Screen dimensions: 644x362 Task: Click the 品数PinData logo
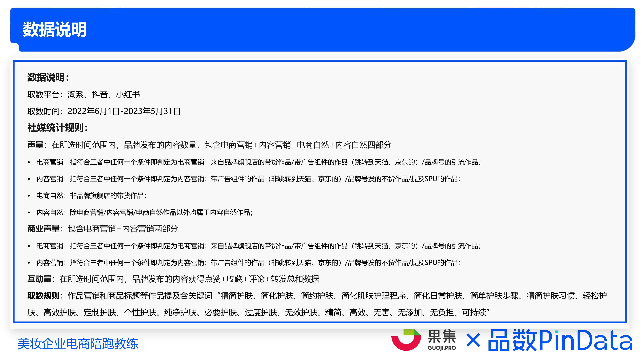click(560, 340)
